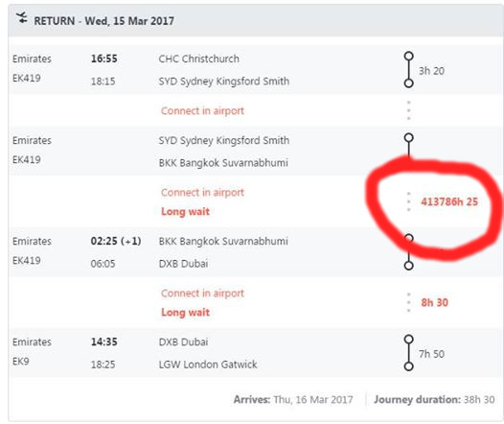The image size is (504, 424).
Task: Click the 3h 20 flight duration
Action: click(x=431, y=71)
